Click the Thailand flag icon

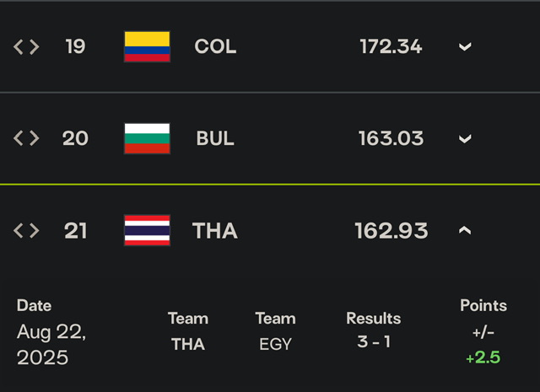pyautogui.click(x=147, y=230)
